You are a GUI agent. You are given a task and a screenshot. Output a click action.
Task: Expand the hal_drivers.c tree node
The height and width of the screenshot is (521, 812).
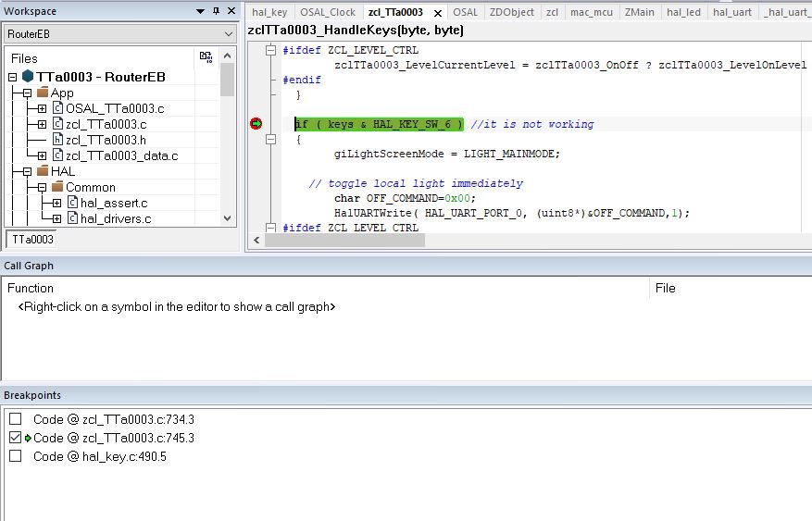(x=57, y=218)
